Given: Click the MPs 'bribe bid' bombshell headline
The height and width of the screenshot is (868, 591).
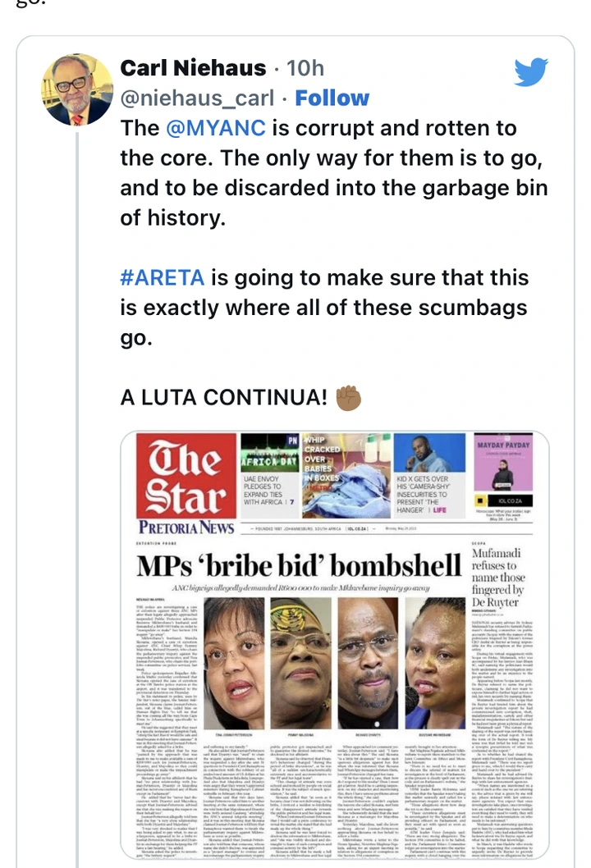Looking at the screenshot, I should tap(299, 566).
